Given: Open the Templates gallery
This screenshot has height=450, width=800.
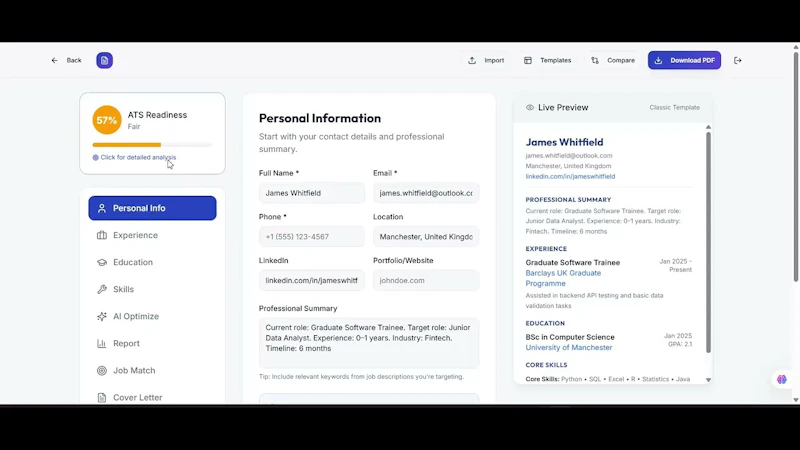Looking at the screenshot, I should (547, 60).
